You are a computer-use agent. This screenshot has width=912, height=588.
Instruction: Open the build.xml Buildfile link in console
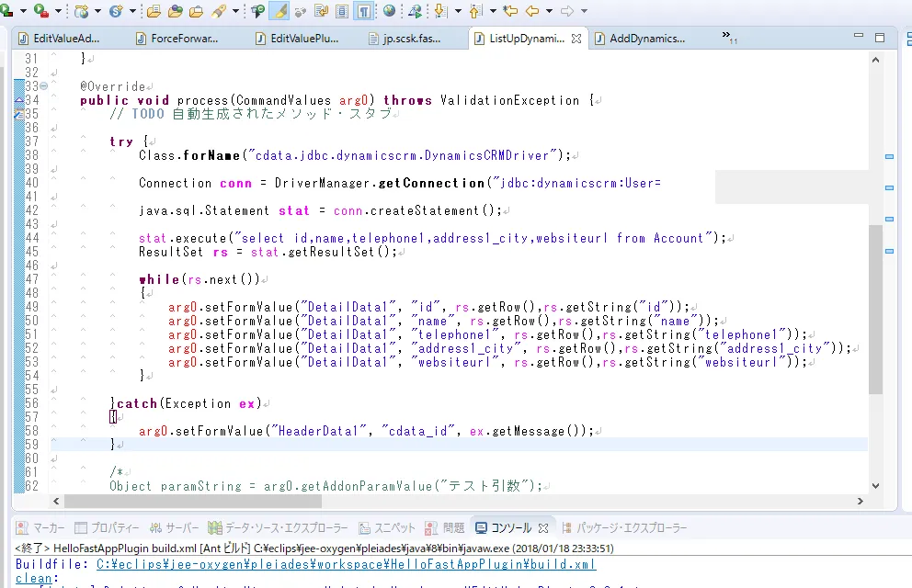[x=346, y=565]
